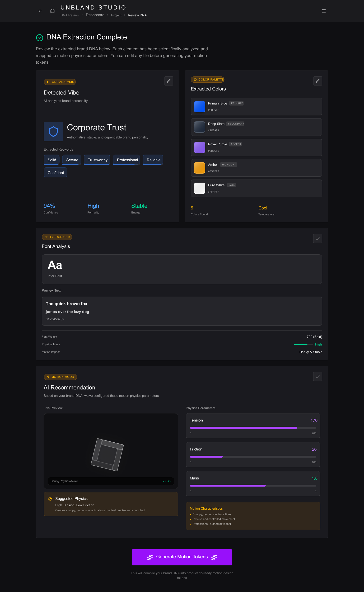
Task: Click the Amber color swatch
Action: coord(199,168)
